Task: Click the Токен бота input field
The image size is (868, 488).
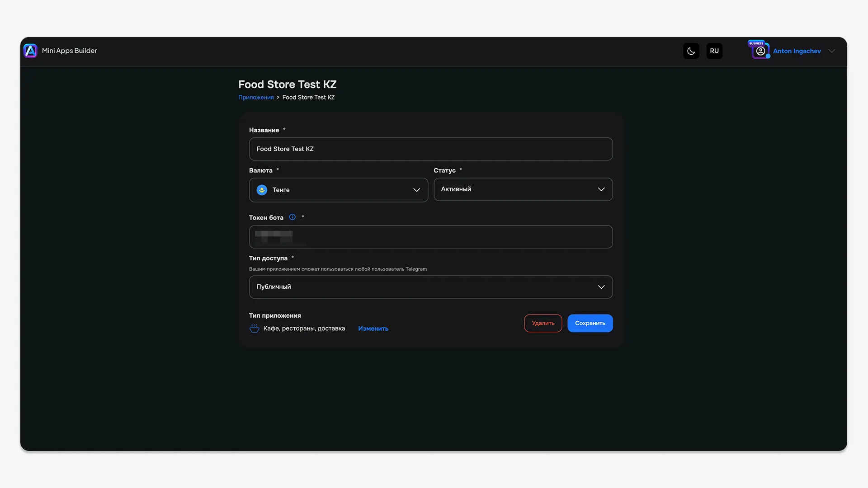Action: pos(431,237)
